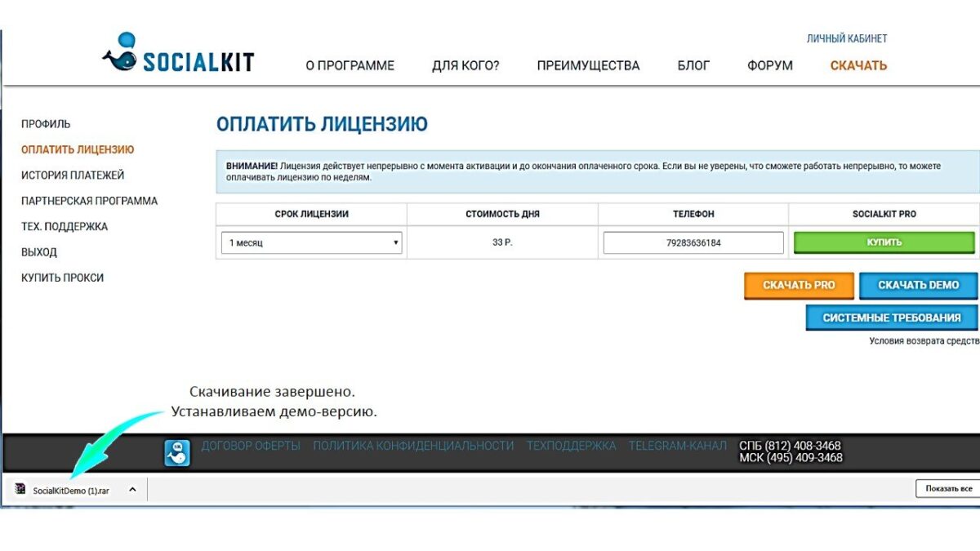Open the 'Для кого?' menu item

point(465,65)
